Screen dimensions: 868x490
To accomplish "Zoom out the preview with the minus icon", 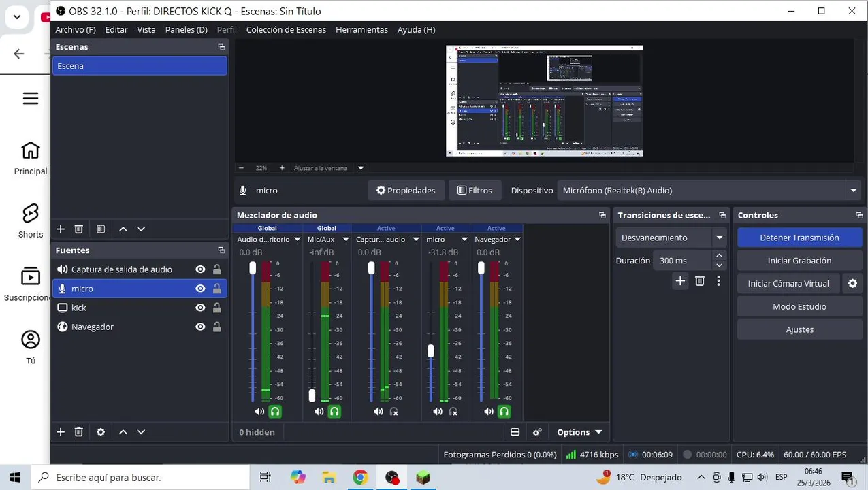I will coord(241,168).
